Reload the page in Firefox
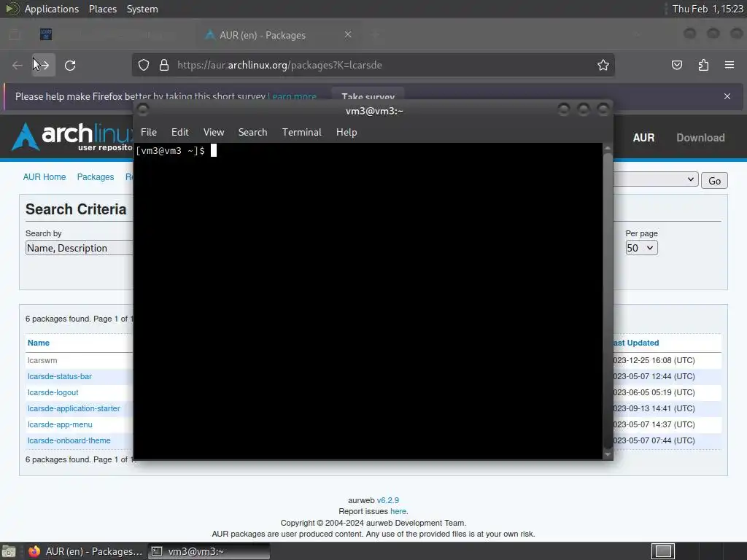Image resolution: width=747 pixels, height=560 pixels. (70, 65)
